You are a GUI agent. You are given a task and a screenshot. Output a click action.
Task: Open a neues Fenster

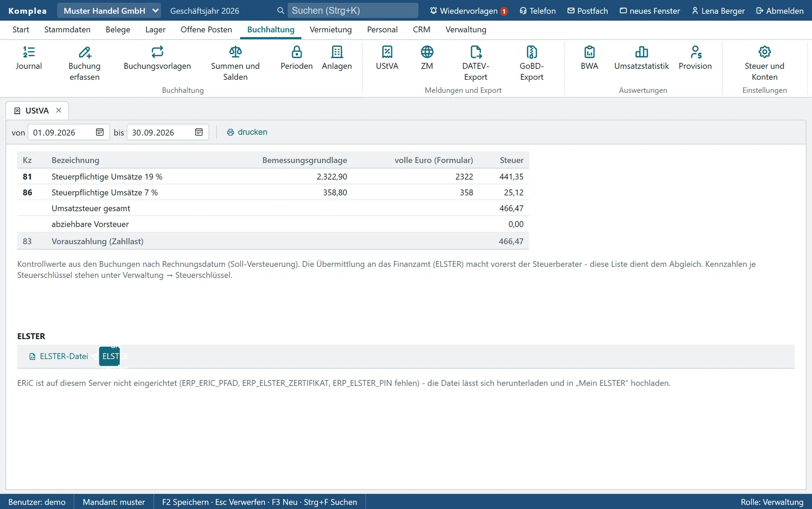(x=650, y=10)
